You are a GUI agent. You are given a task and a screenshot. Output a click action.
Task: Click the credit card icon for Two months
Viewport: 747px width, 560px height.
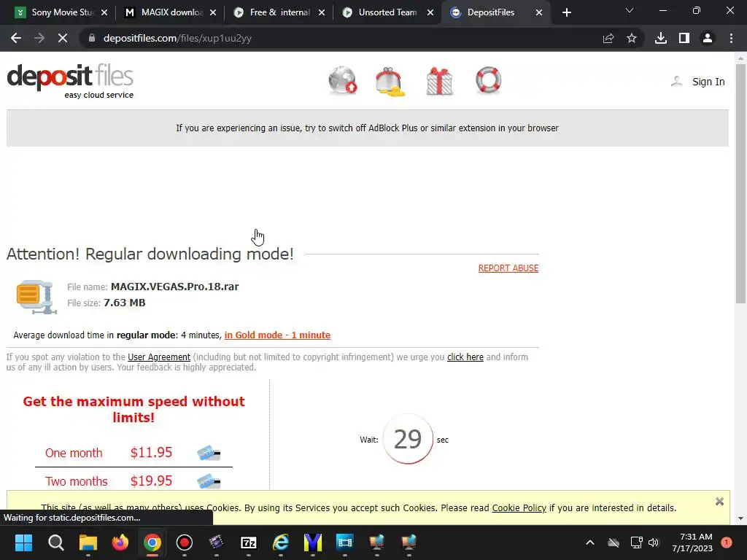tap(209, 481)
